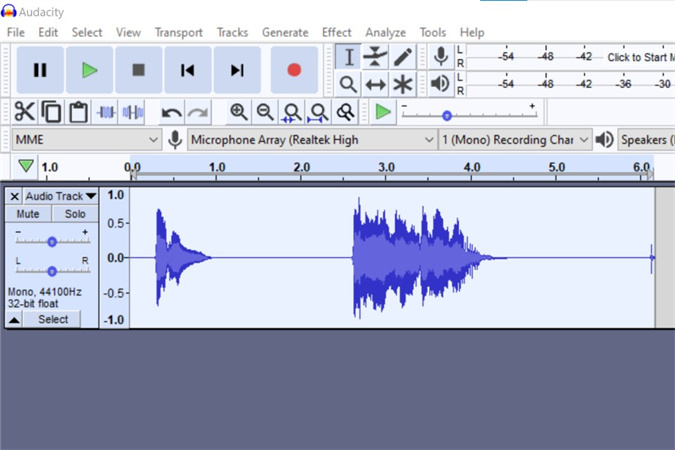Viewport: 675px width, 450px height.
Task: Open the MME audio host dropdown
Action: tap(86, 140)
